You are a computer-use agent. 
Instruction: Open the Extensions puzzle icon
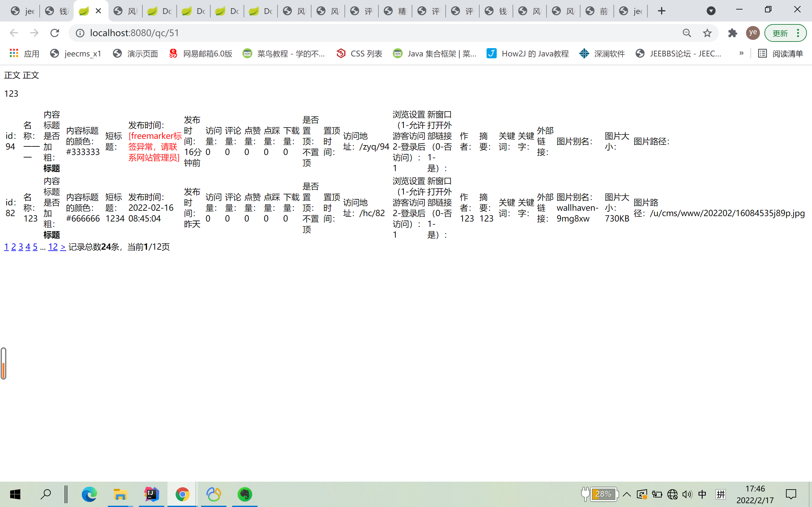coord(732,33)
